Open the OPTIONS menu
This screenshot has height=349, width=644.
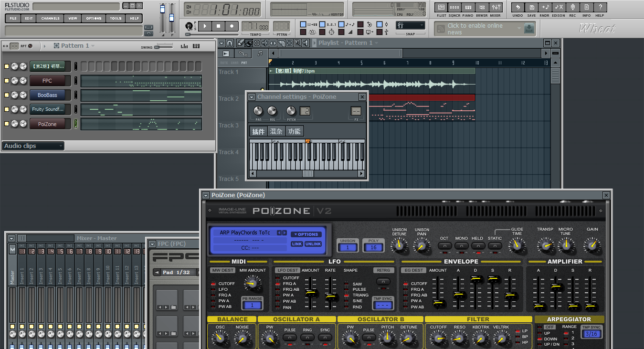click(x=94, y=19)
